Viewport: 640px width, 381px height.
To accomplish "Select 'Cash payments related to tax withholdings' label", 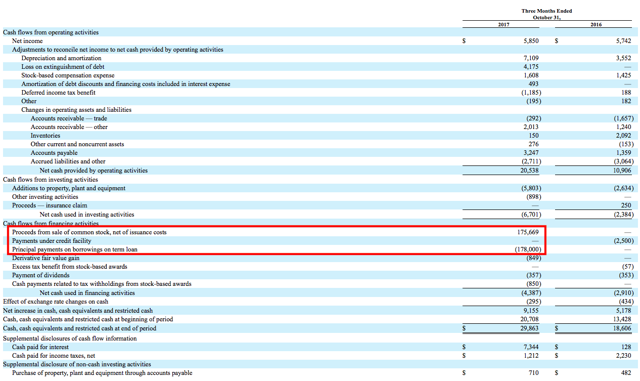I will 102,284.
